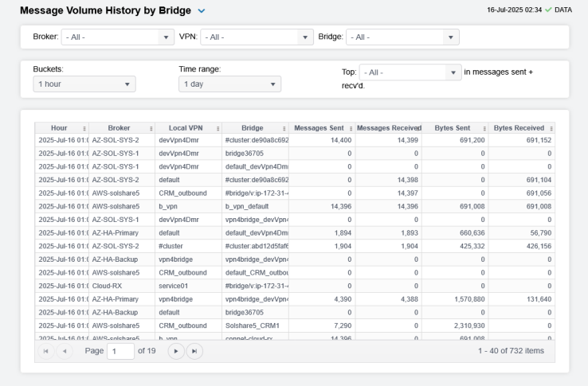The image size is (588, 386).
Task: Open the title chevron dropdown menu
Action: [202, 11]
